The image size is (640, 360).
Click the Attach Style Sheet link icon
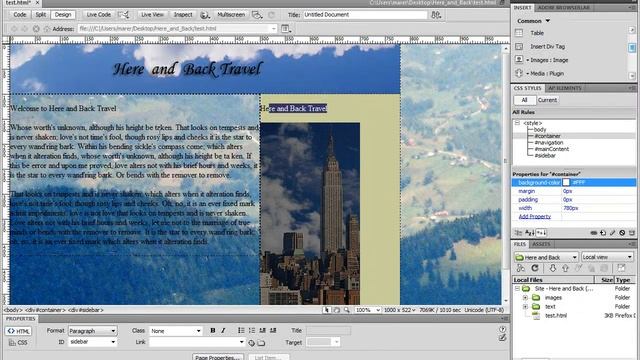click(x=593, y=233)
